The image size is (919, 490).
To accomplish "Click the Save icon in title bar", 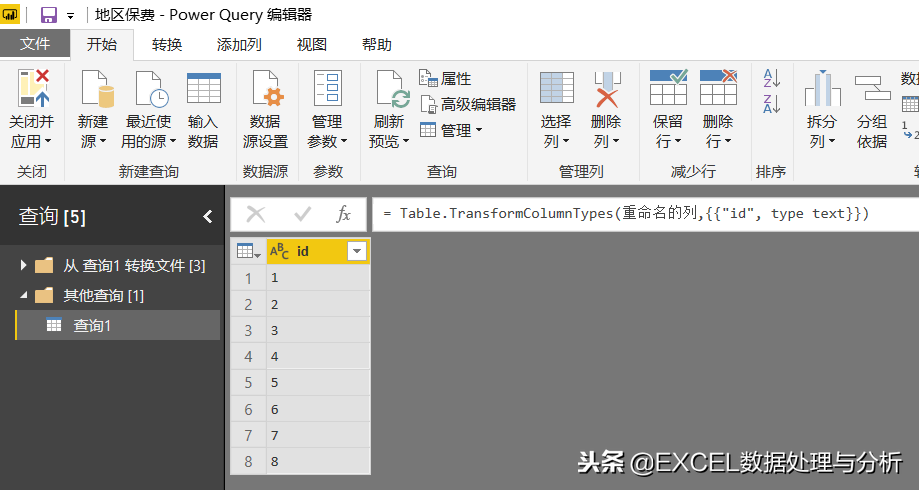I will pyautogui.click(x=49, y=15).
